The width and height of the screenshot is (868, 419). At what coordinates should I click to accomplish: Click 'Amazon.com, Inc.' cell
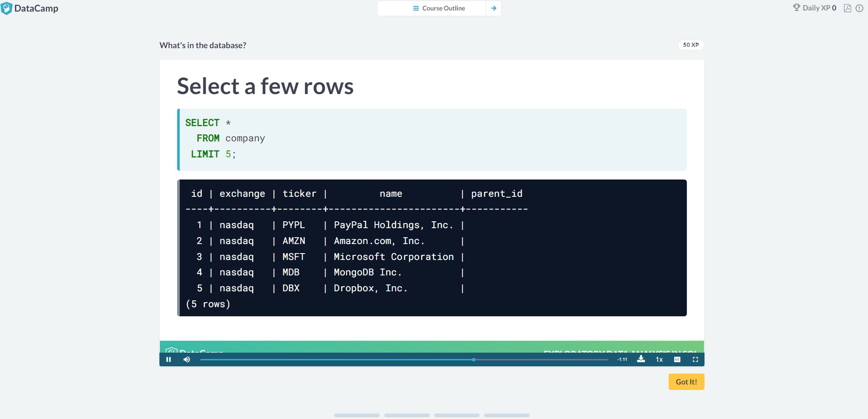click(x=379, y=241)
